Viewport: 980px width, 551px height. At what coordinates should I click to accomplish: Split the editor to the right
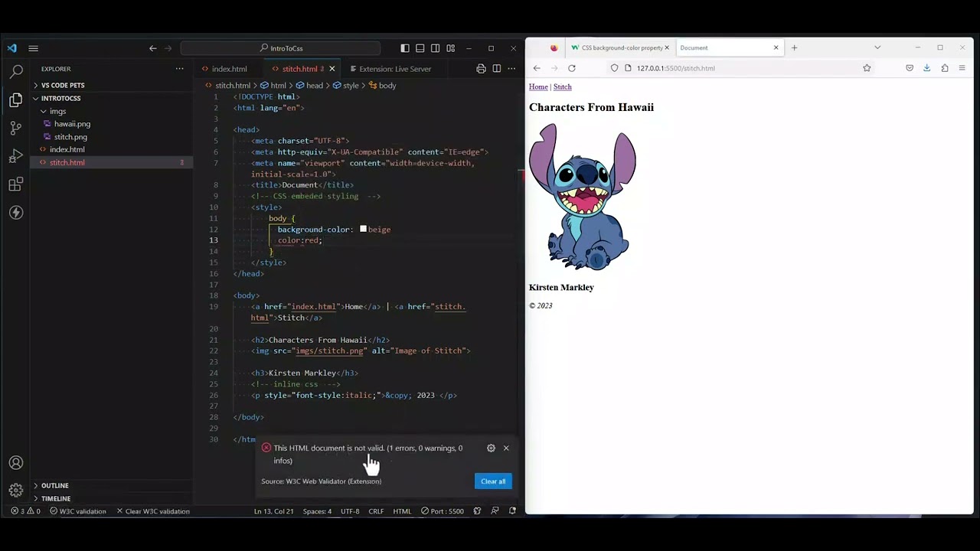click(496, 69)
